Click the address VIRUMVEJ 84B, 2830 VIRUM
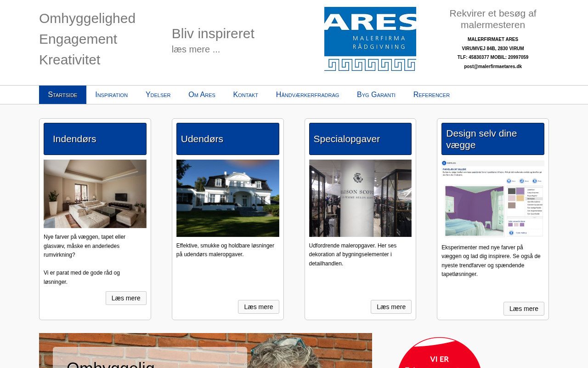This screenshot has height=368, width=588. (493, 49)
